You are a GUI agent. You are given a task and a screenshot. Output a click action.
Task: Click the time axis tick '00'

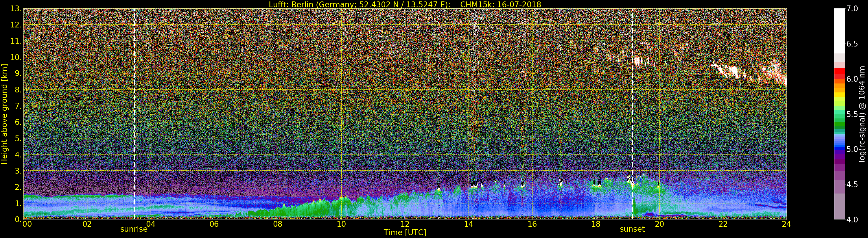click(27, 224)
